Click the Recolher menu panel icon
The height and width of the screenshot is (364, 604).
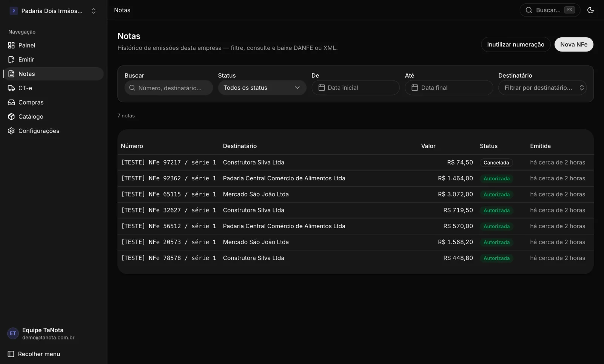11,354
